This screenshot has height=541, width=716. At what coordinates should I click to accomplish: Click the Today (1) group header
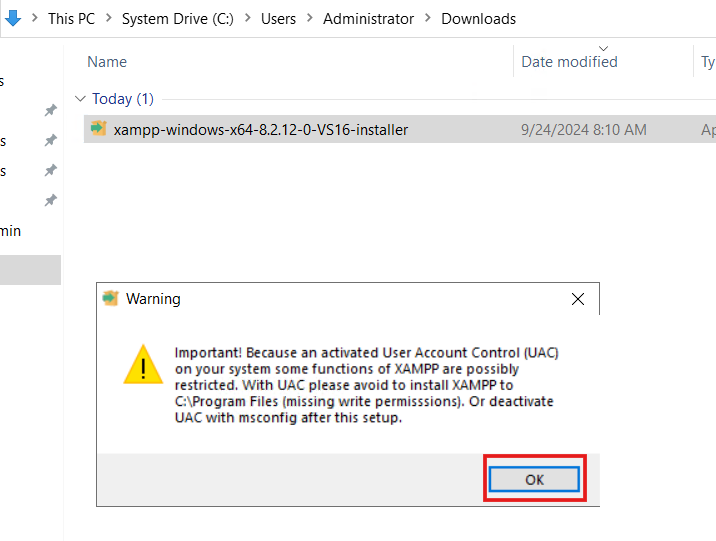123,99
